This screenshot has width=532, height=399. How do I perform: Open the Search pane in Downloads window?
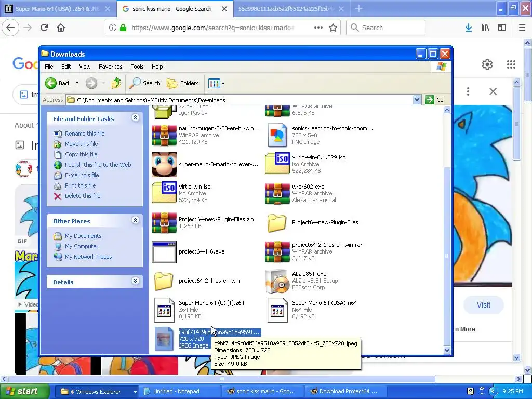145,83
